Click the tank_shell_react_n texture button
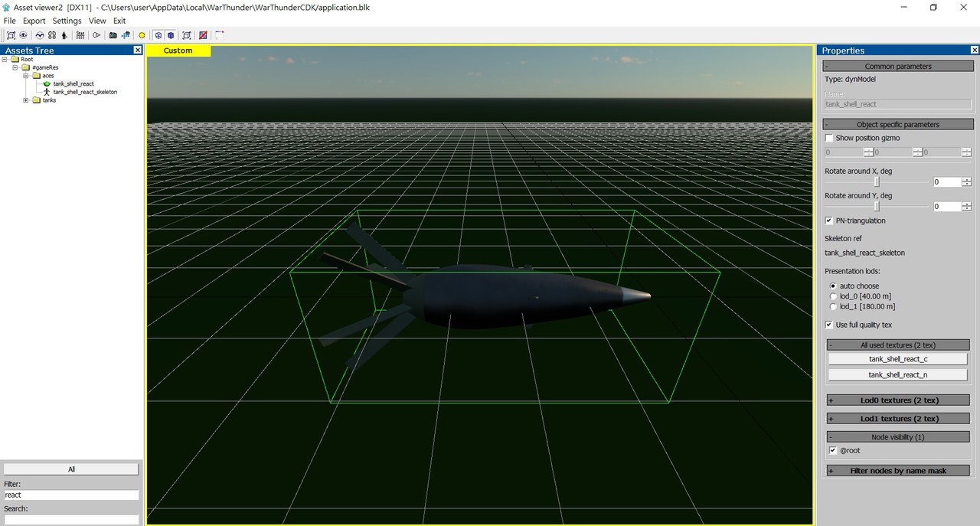The image size is (980, 526). click(x=897, y=375)
